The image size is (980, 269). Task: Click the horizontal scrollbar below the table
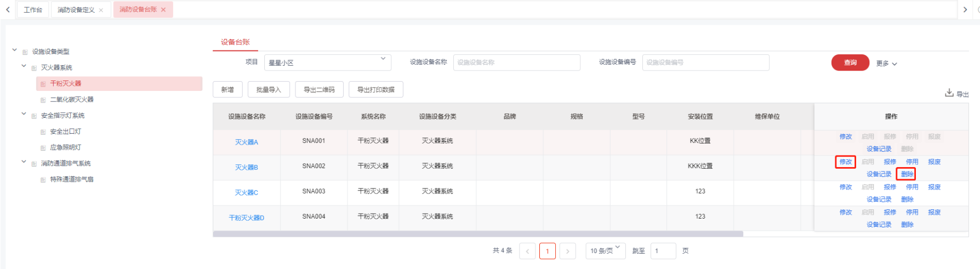click(x=477, y=234)
